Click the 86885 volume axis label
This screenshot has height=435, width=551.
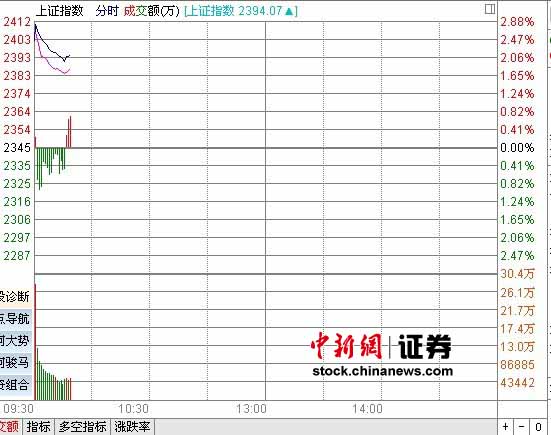pos(517,365)
